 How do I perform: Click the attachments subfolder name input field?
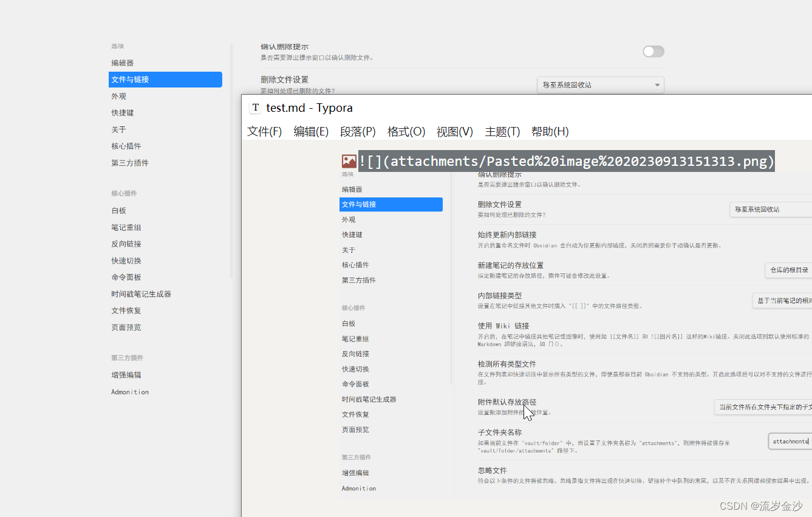tap(791, 441)
